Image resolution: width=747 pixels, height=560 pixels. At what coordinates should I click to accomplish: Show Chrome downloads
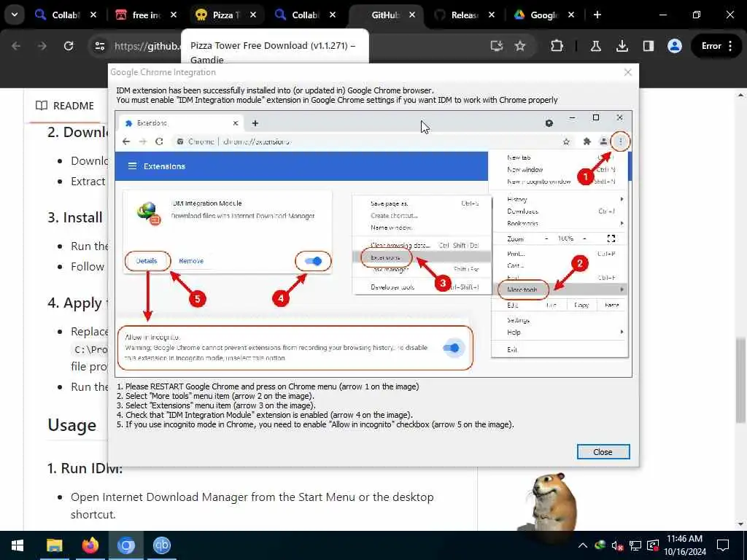click(x=622, y=46)
